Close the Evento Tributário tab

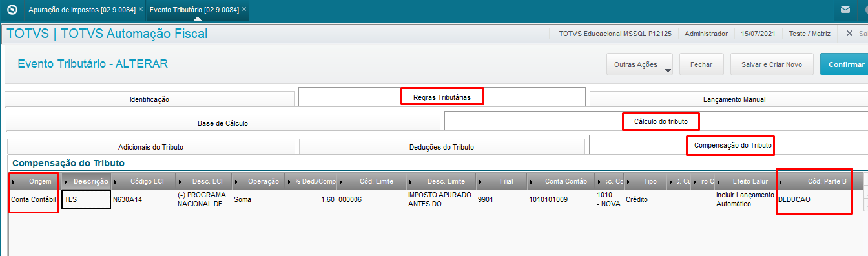coord(244,10)
